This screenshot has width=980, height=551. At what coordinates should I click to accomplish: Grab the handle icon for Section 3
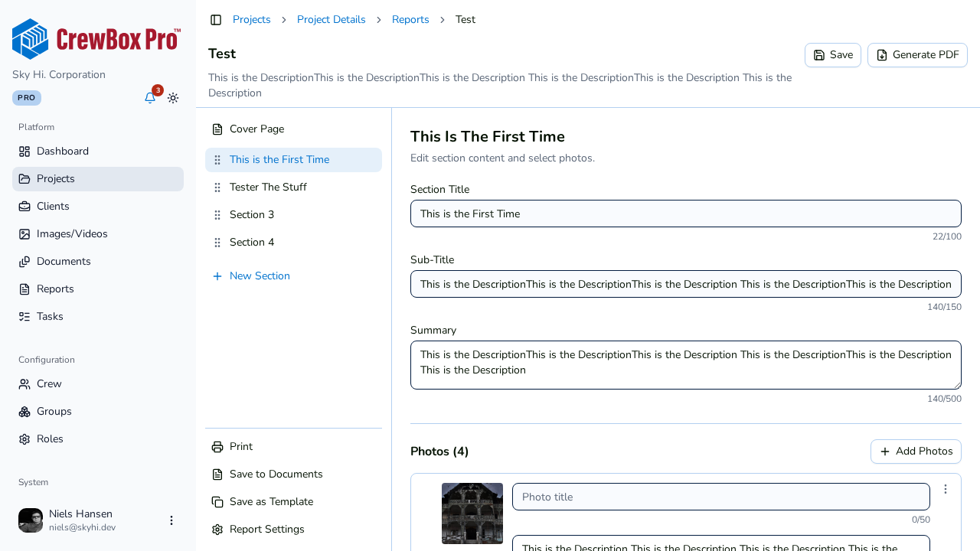click(x=217, y=215)
